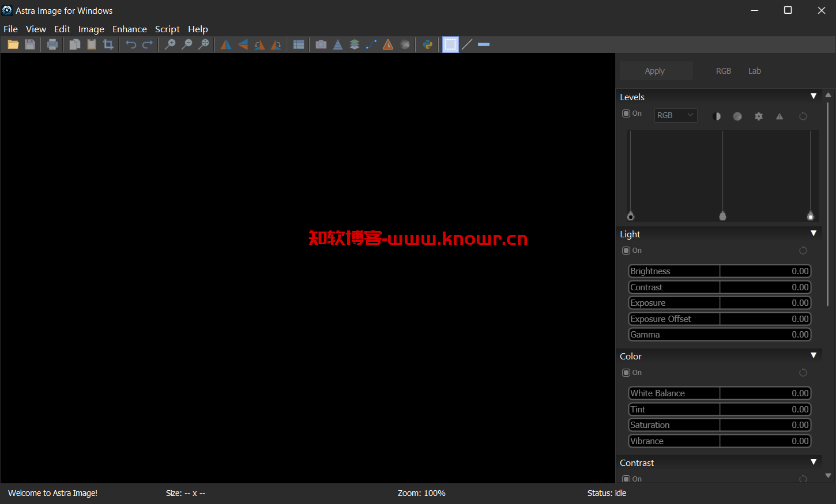Select the rectangle selection tool
This screenshot has width=836, height=504.
tap(450, 44)
